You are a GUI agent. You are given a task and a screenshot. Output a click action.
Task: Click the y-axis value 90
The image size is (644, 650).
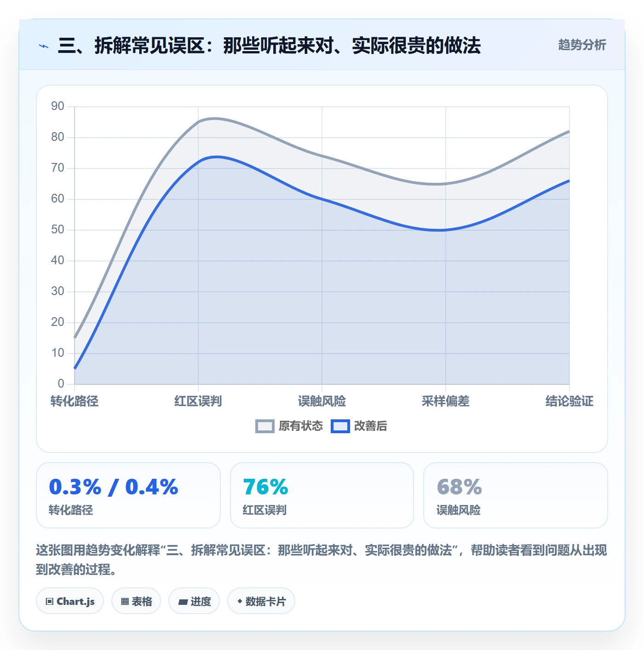[57, 106]
